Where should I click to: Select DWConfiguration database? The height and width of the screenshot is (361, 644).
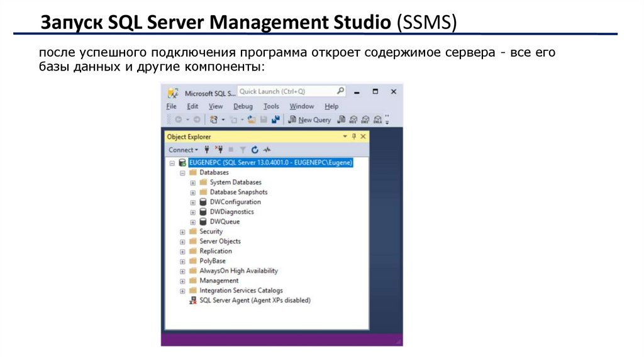pos(235,202)
